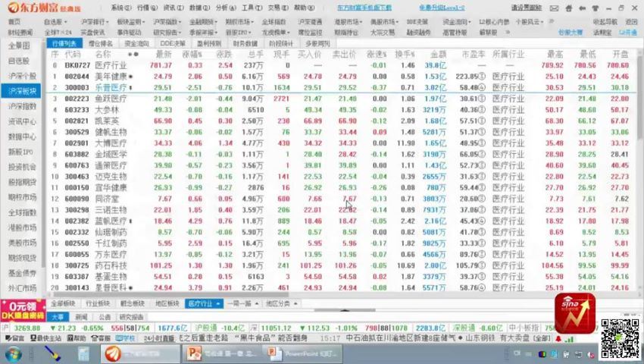Open the 工具 menu
Screen dimensions: 644x364
[252, 8]
